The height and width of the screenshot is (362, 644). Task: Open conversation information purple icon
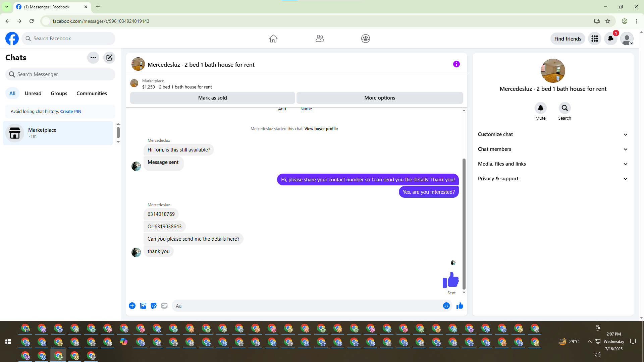click(457, 64)
